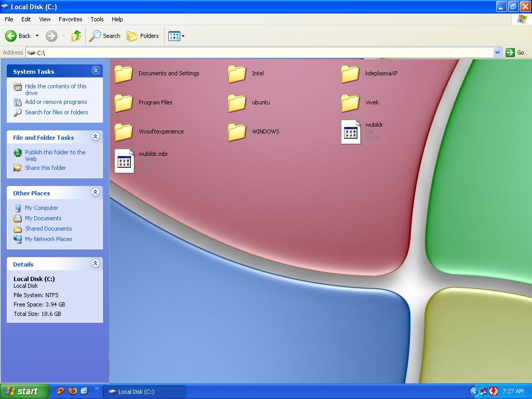532x399 pixels.
Task: Click Search for files or folders link
Action: (x=56, y=112)
